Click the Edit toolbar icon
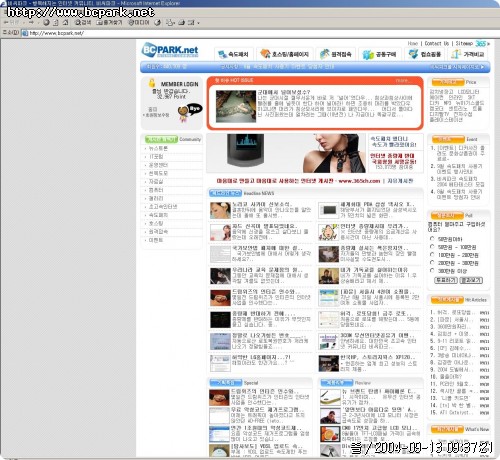Screen dimensions: 500x460 [x=191, y=23]
